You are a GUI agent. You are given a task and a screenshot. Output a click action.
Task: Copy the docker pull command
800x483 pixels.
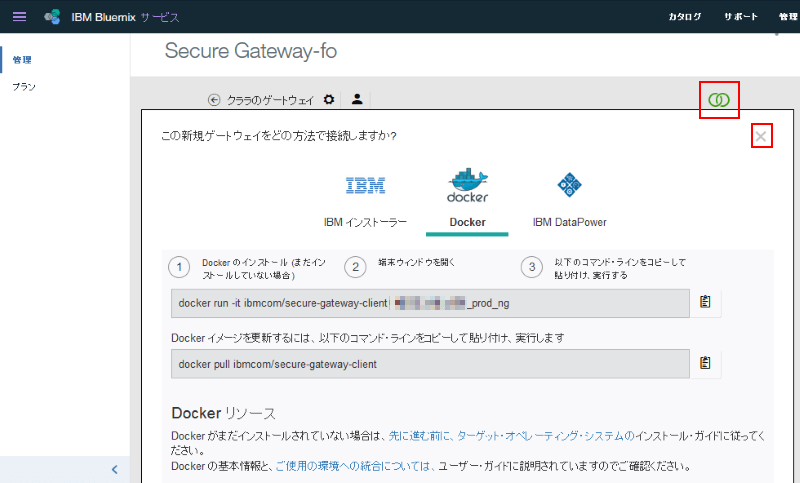coord(705,363)
